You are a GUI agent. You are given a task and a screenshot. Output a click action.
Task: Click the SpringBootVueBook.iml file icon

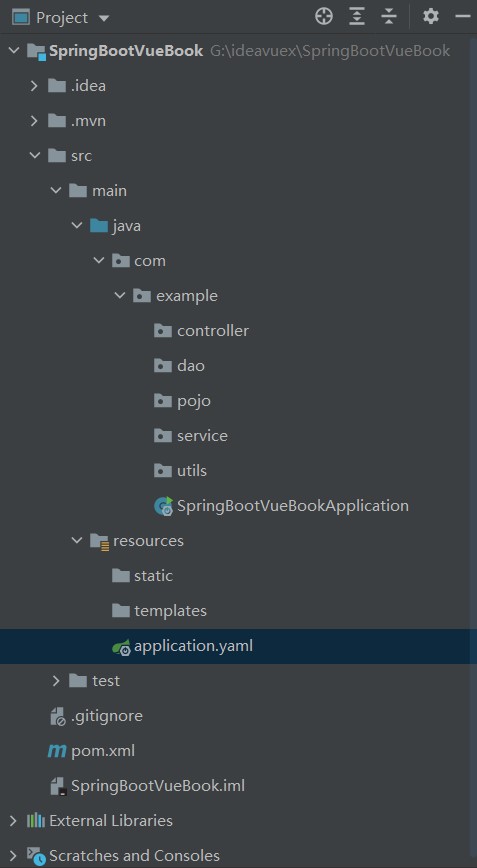click(x=58, y=786)
